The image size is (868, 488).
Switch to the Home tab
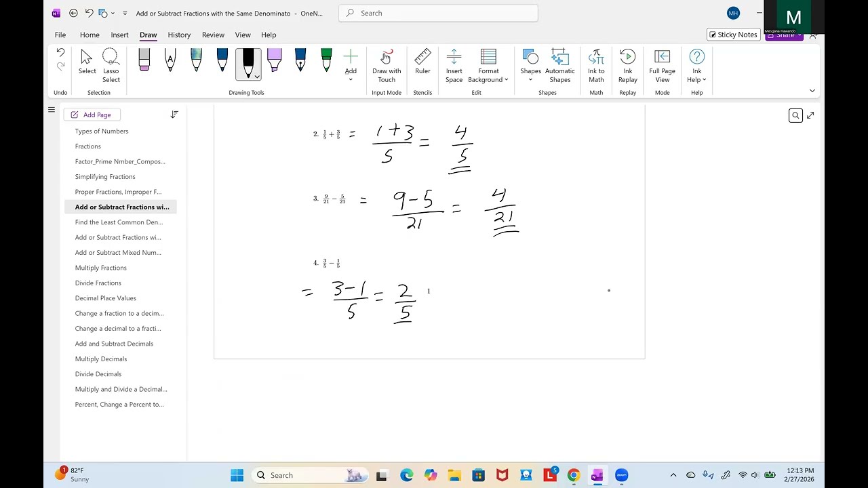(90, 35)
